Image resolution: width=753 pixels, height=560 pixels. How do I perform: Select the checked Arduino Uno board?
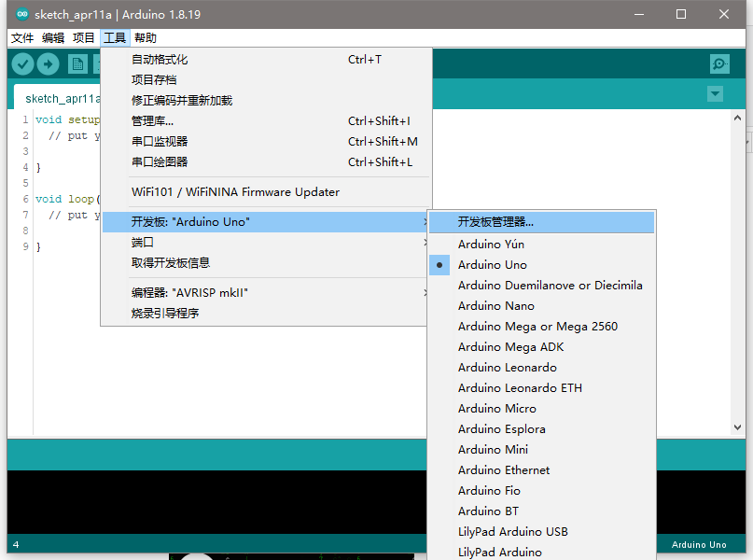(x=542, y=265)
